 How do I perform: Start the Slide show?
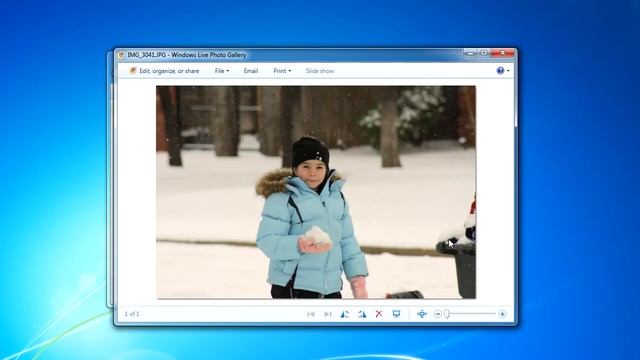(x=320, y=71)
